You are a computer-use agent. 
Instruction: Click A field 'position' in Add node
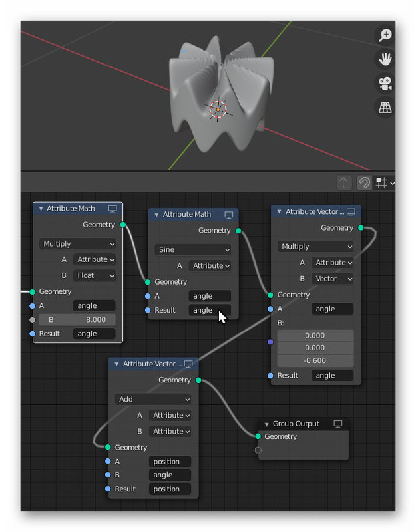tap(170, 462)
